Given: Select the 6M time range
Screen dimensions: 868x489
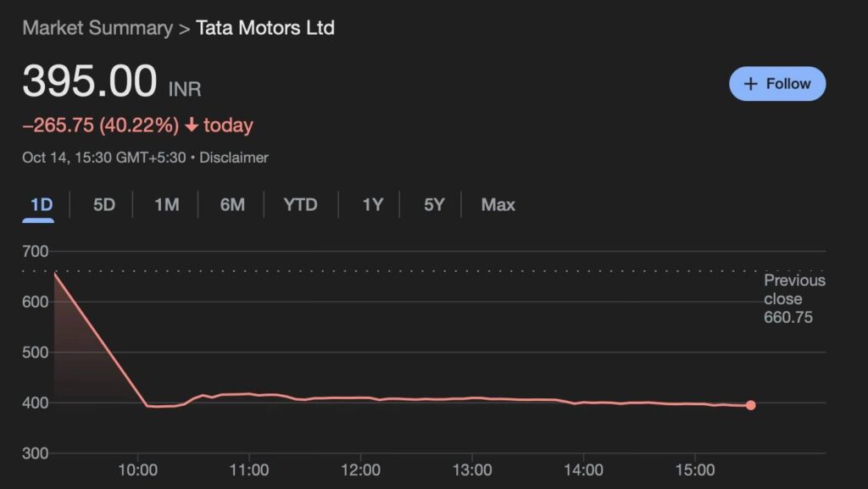Looking at the screenshot, I should [x=231, y=204].
